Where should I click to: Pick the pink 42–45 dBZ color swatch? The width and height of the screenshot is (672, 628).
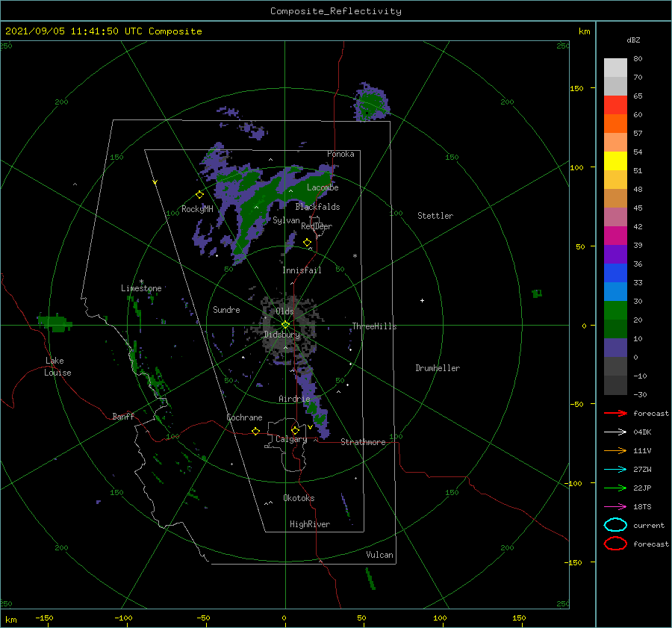[x=615, y=217]
